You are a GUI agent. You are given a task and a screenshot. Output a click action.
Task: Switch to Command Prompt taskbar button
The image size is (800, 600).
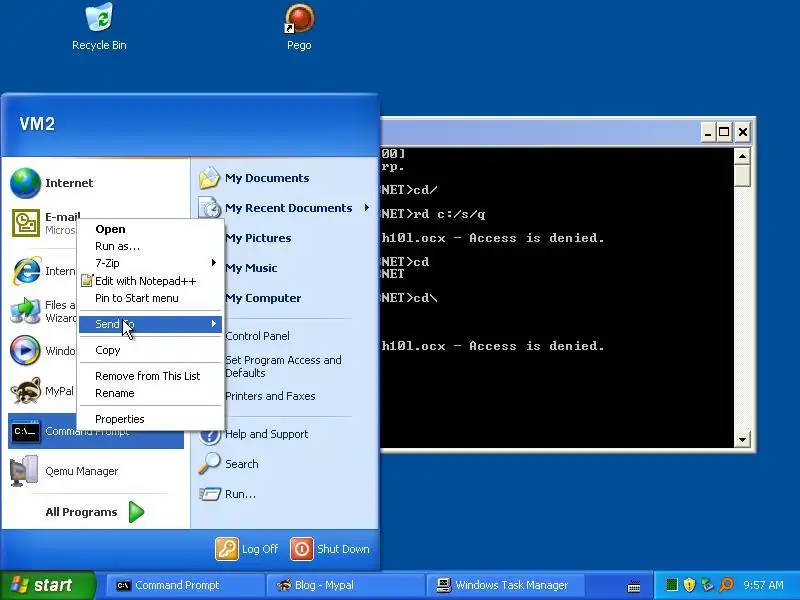click(x=185, y=585)
